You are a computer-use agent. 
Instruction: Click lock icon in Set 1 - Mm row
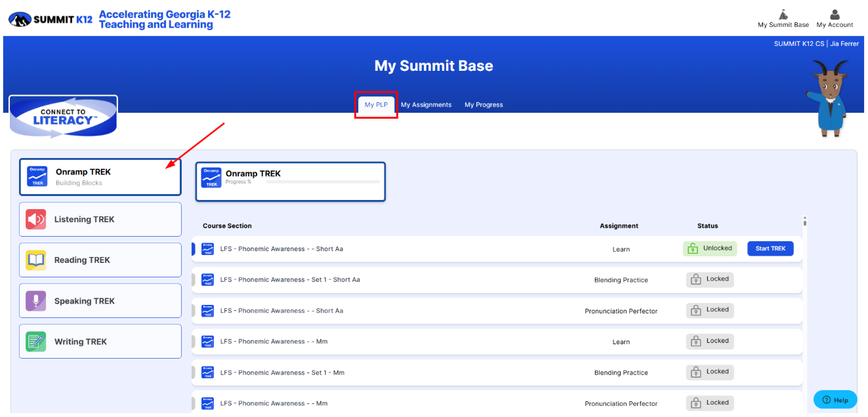(x=696, y=372)
